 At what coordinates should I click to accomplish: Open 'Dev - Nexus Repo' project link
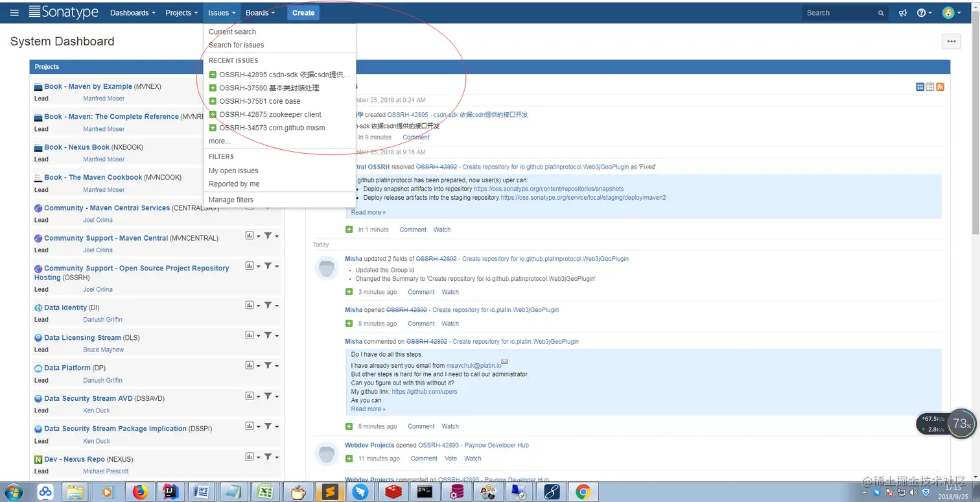pyautogui.click(x=74, y=459)
